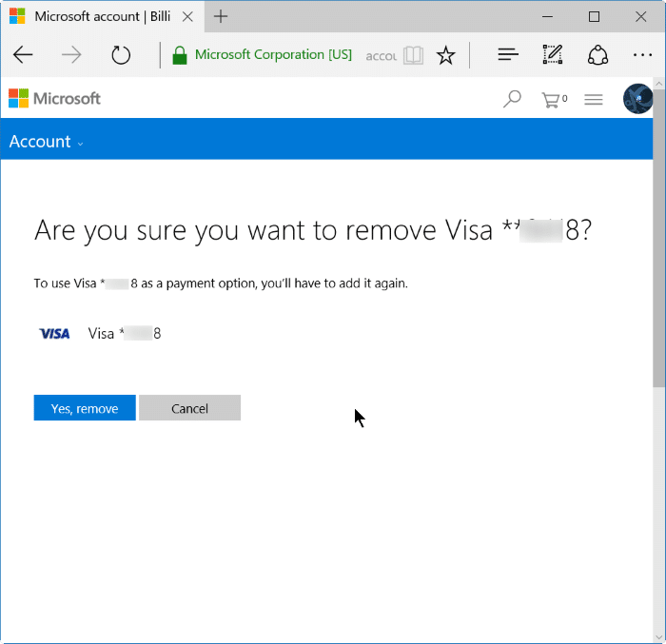
Task: Maximize the Edge browser window
Action: (x=594, y=16)
